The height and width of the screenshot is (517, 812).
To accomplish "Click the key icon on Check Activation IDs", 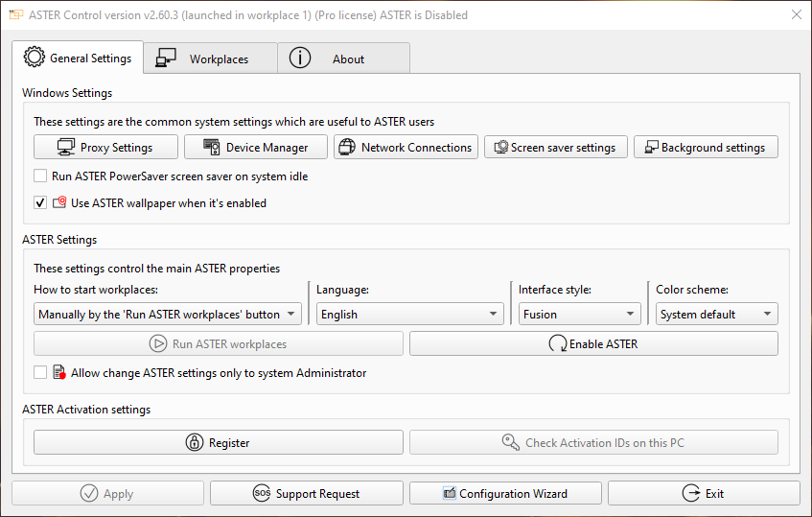I will [x=511, y=442].
